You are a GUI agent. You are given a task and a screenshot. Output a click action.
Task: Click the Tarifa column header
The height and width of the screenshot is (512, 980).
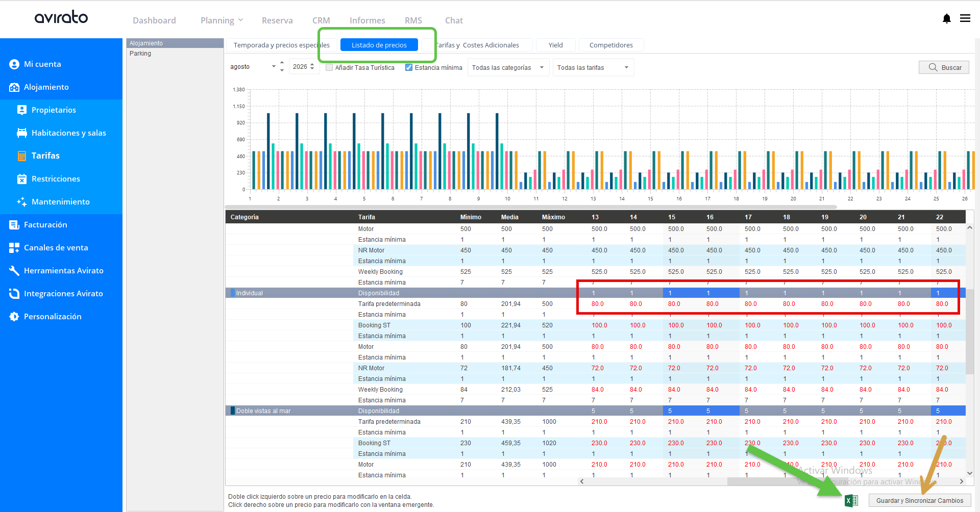tap(366, 217)
